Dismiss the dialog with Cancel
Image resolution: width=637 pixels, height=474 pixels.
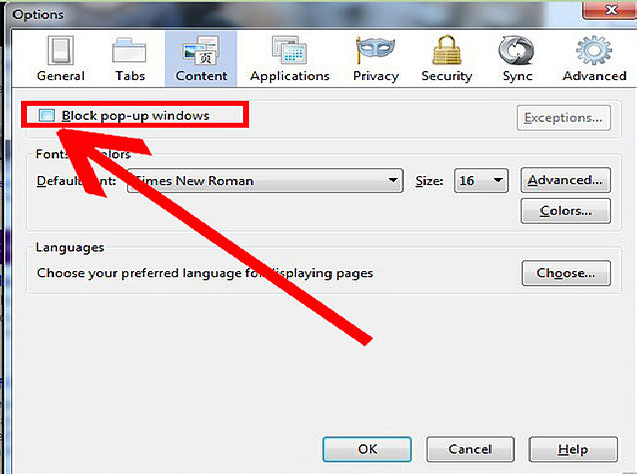coord(470,449)
